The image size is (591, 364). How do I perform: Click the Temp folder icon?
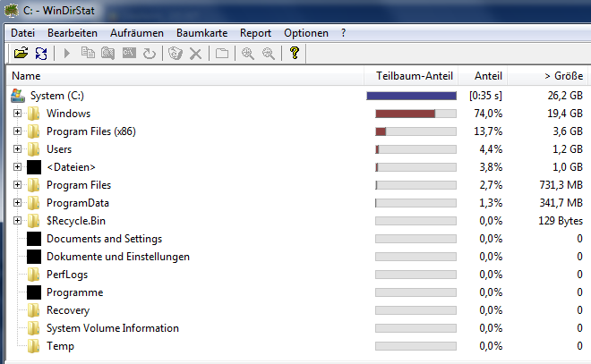pyautogui.click(x=33, y=346)
